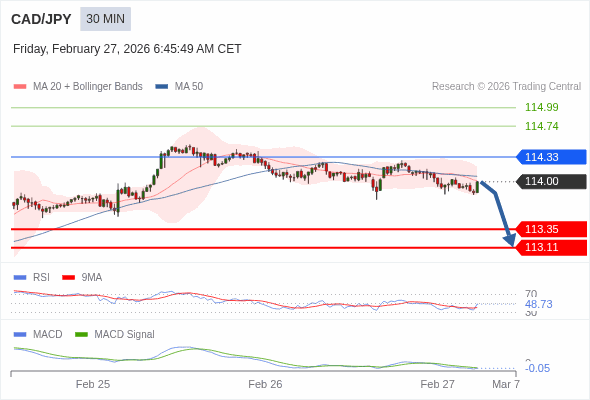Click the Feb 27 date axis label
The height and width of the screenshot is (400, 590).
pyautogui.click(x=438, y=384)
